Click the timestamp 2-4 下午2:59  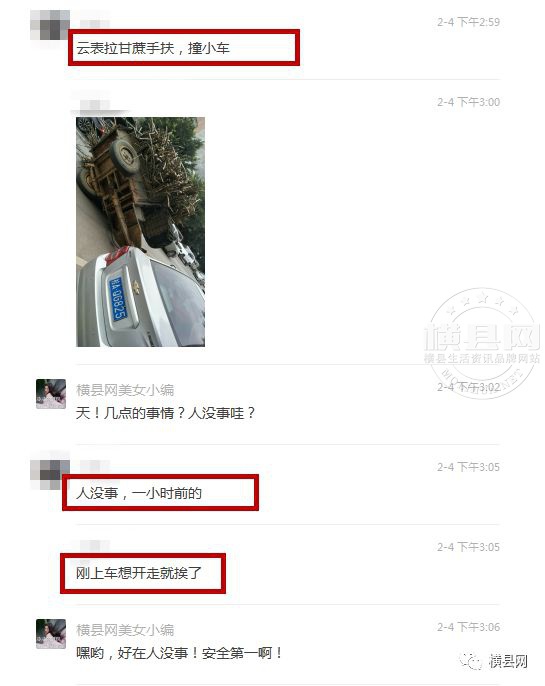coord(468,22)
